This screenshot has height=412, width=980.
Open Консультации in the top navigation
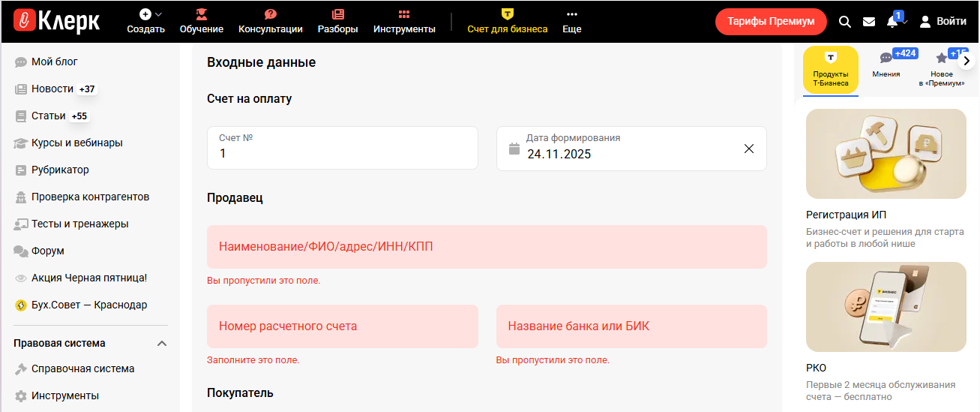pyautogui.click(x=270, y=22)
